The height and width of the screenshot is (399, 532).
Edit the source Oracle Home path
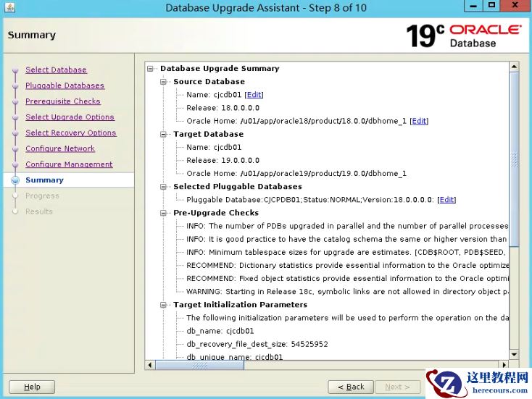coord(420,121)
